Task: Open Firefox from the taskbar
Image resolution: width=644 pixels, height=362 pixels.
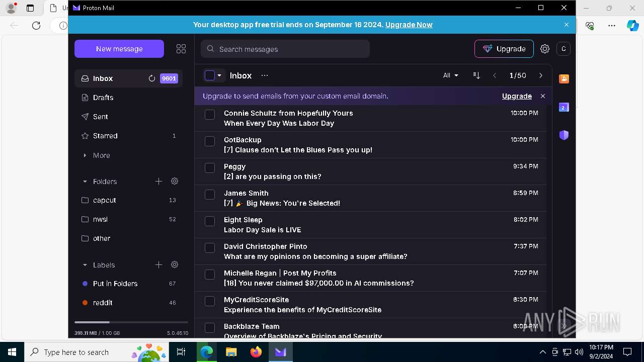Action: (x=256, y=352)
